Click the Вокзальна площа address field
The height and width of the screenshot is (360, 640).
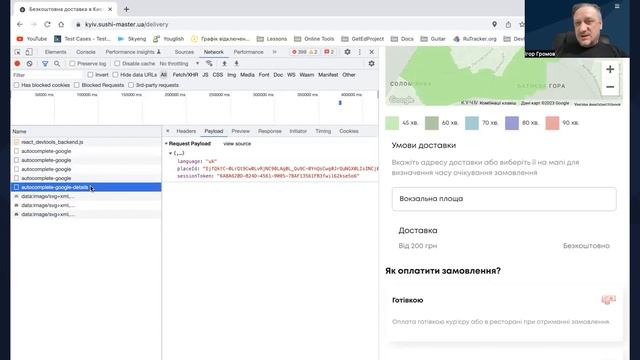click(x=504, y=199)
